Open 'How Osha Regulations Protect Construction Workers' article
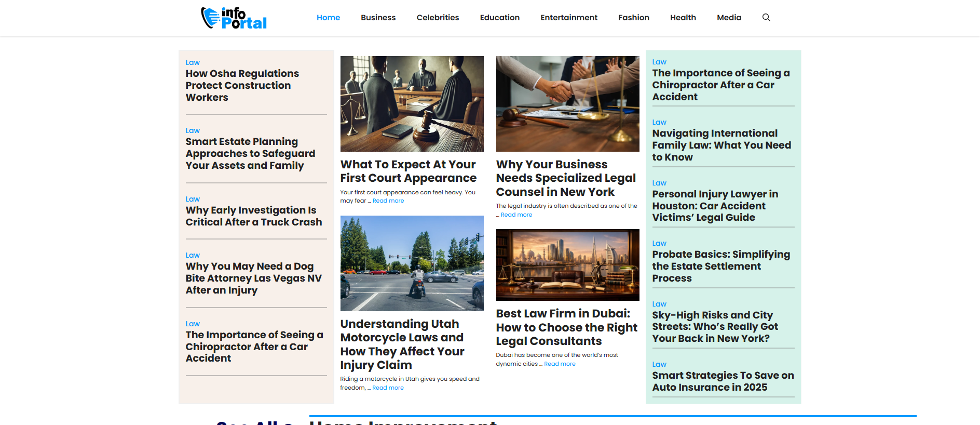 pyautogui.click(x=242, y=86)
